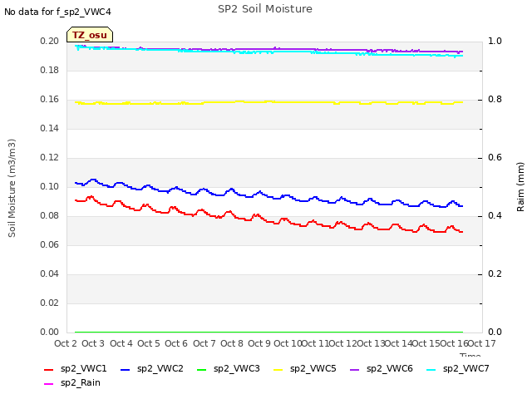Toggle the sp2_VWC3 legend label

(x=236, y=369)
